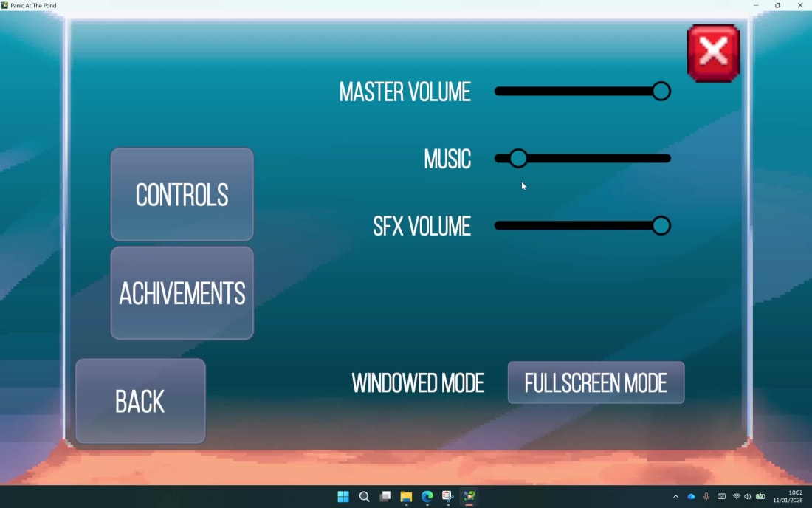Click the Panic At The Pond title bar icon

point(4,5)
